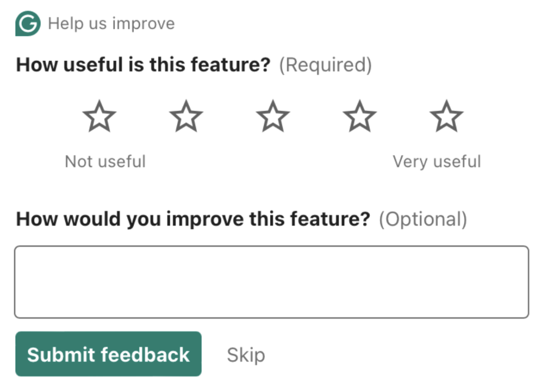
Task: Choose the middle three-star rating
Action: pos(273,117)
